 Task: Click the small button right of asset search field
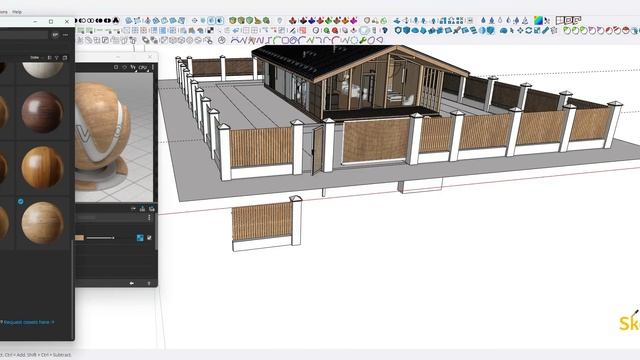point(55,35)
